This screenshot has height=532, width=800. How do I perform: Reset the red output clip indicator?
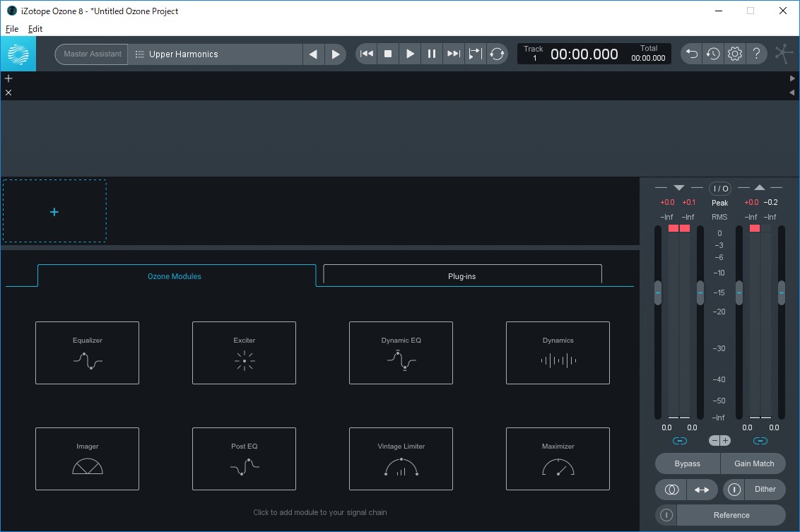tap(755, 228)
